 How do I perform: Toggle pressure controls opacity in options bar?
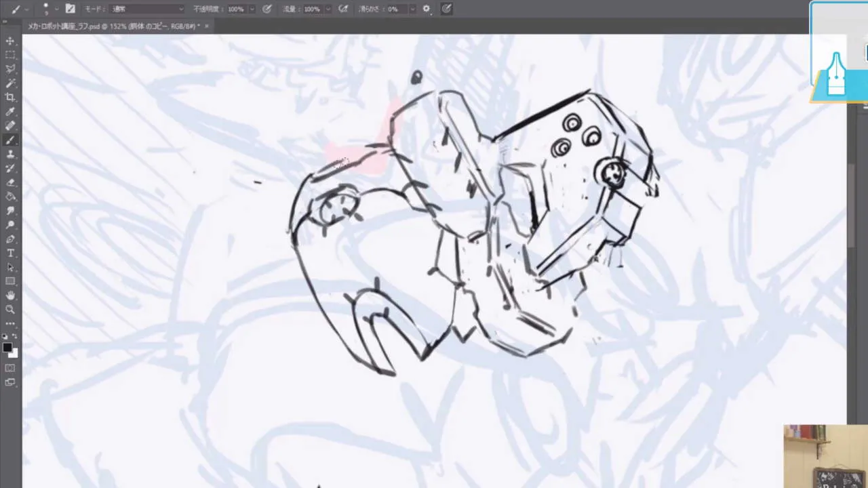267,9
